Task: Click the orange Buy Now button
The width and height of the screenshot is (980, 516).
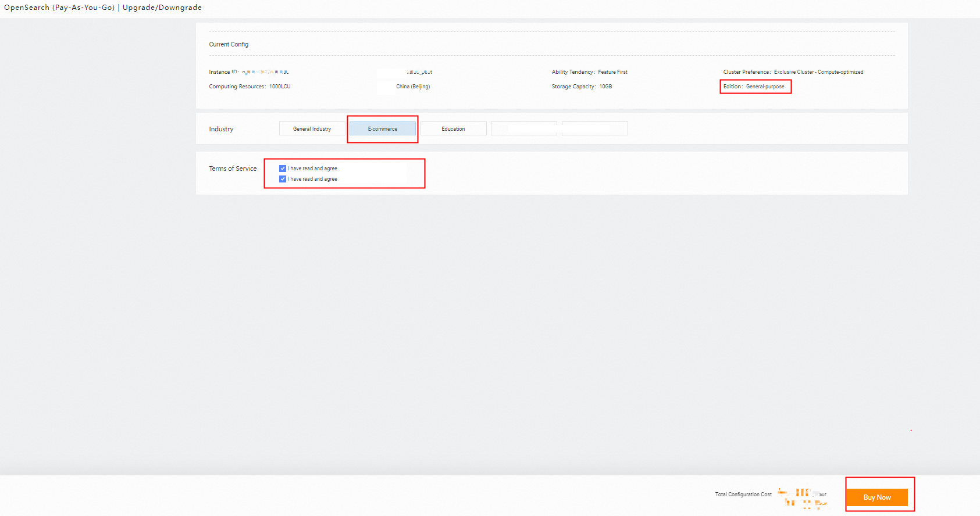Action: click(x=877, y=497)
